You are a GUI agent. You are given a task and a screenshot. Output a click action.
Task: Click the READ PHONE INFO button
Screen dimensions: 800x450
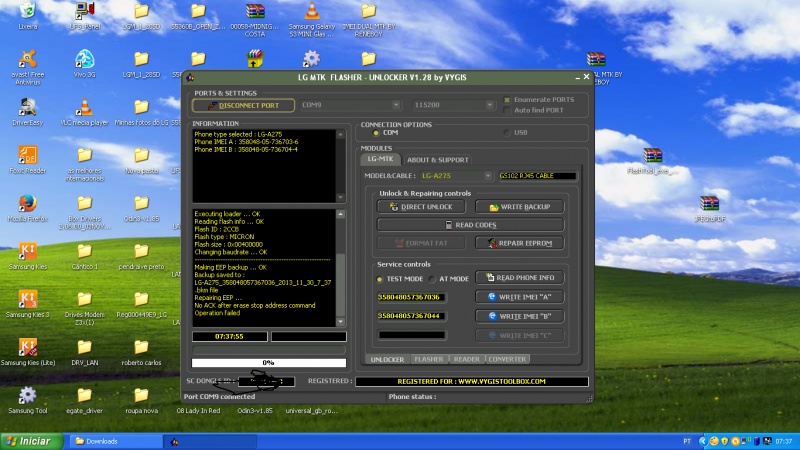click(x=519, y=278)
